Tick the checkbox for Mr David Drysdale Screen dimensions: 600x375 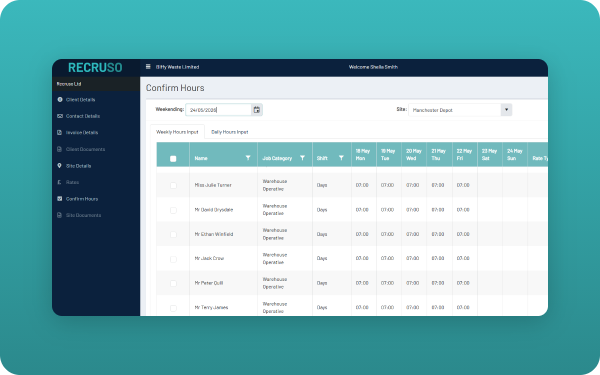173,210
